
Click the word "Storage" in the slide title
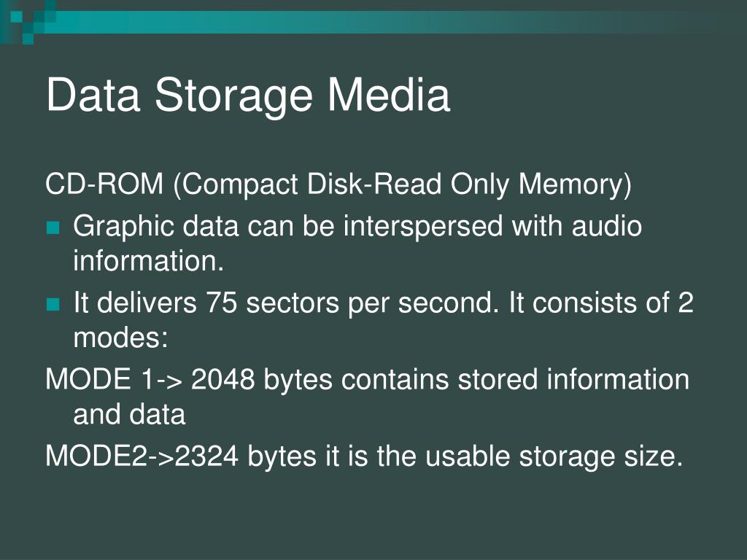(233, 97)
